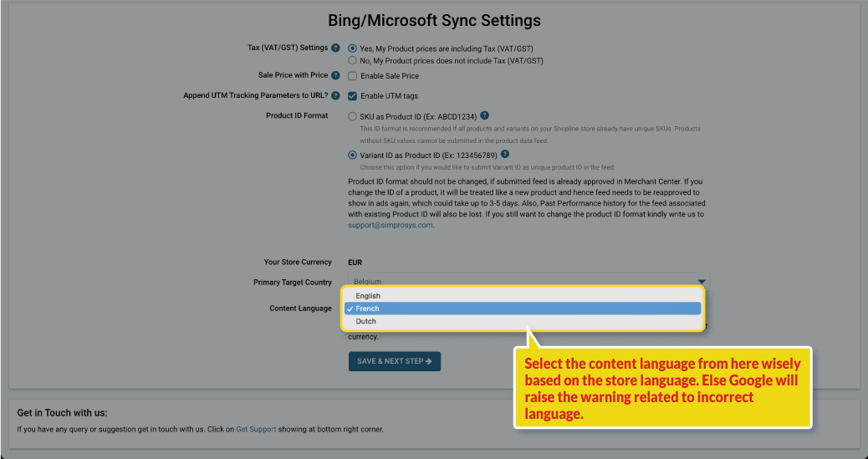Image resolution: width=868 pixels, height=459 pixels.
Task: Select Yes, prices are including Tax radio
Action: (352, 48)
